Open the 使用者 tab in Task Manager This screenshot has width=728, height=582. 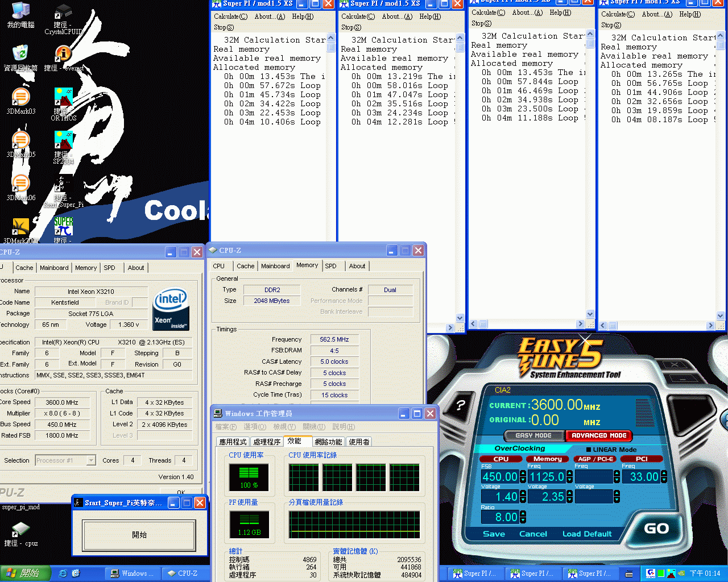(x=359, y=442)
